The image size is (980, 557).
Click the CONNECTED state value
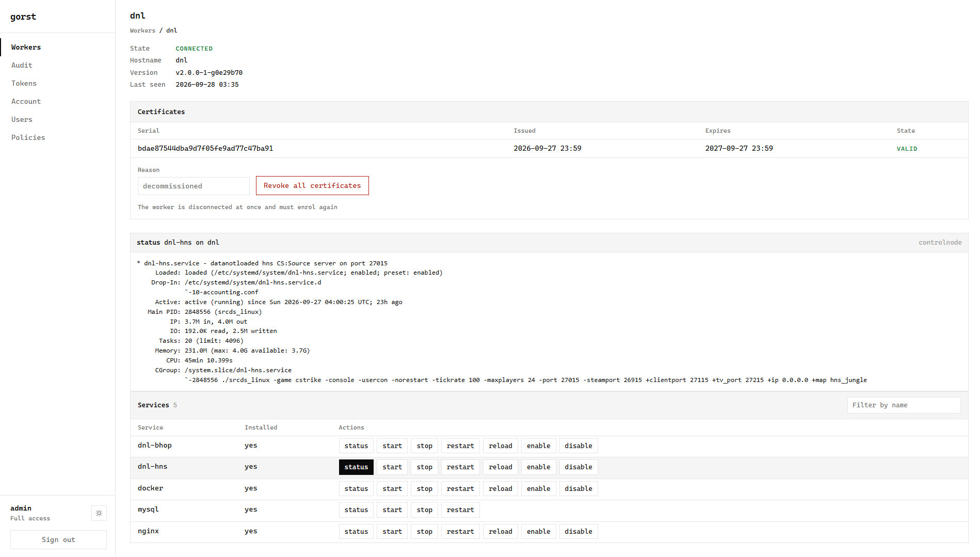194,49
